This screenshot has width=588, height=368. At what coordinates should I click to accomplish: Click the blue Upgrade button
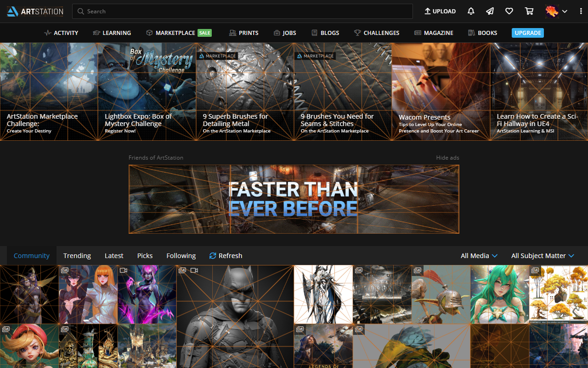(528, 33)
